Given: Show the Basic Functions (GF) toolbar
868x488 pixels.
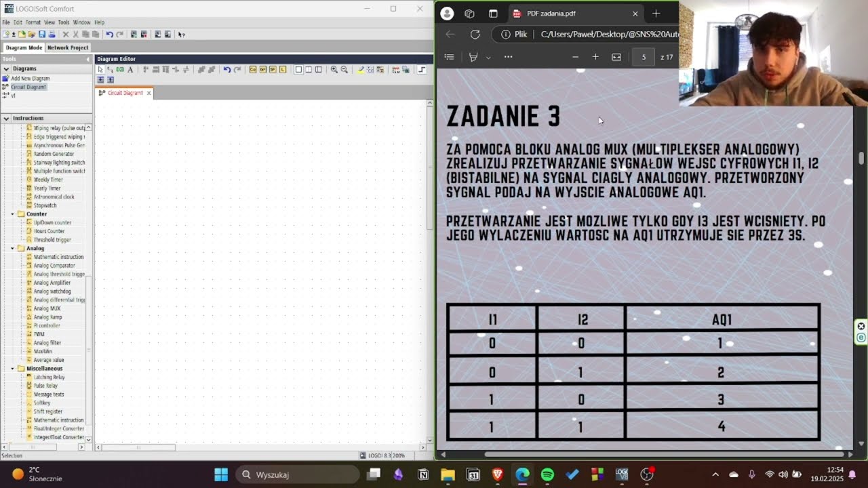Looking at the screenshot, I should click(263, 69).
